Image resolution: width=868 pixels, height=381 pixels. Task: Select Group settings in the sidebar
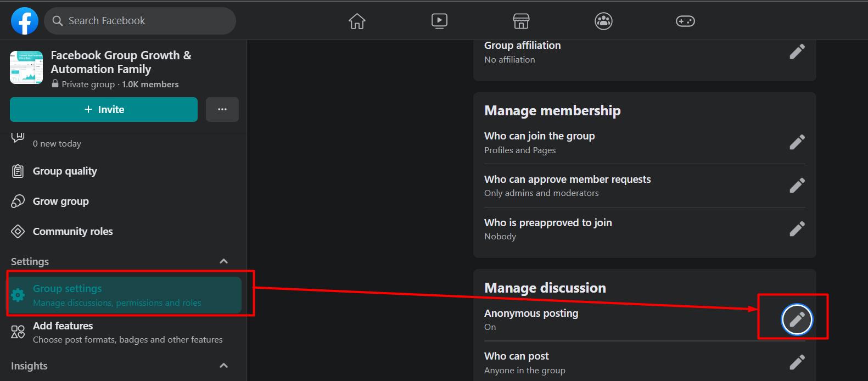125,295
